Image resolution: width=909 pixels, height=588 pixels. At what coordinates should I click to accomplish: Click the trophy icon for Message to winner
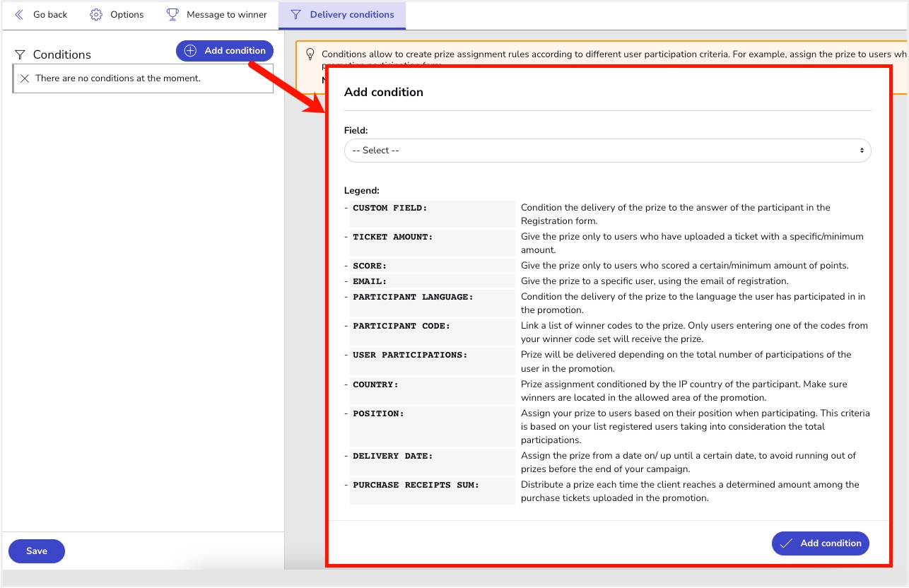(172, 14)
